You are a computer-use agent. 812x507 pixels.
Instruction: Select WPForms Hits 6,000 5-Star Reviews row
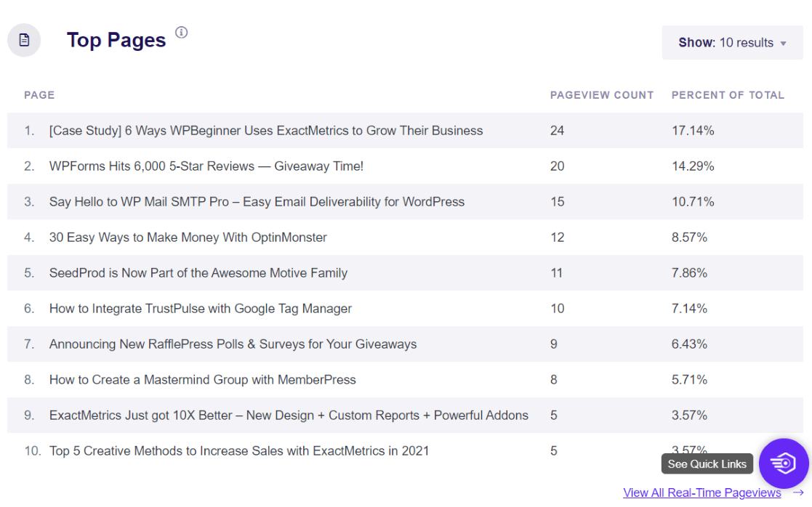[x=405, y=166]
